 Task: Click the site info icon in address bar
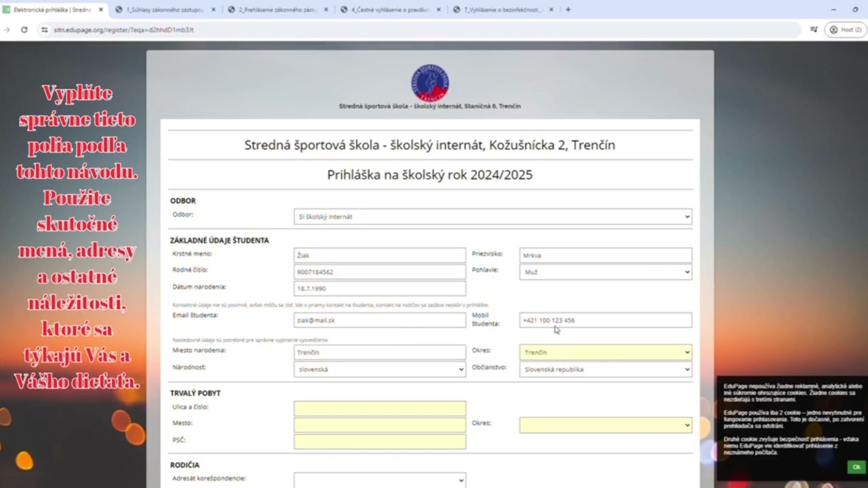(x=45, y=30)
